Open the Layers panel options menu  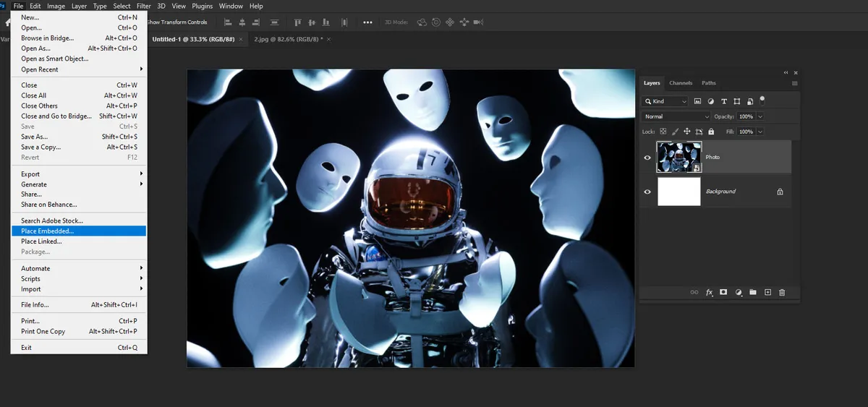(794, 83)
